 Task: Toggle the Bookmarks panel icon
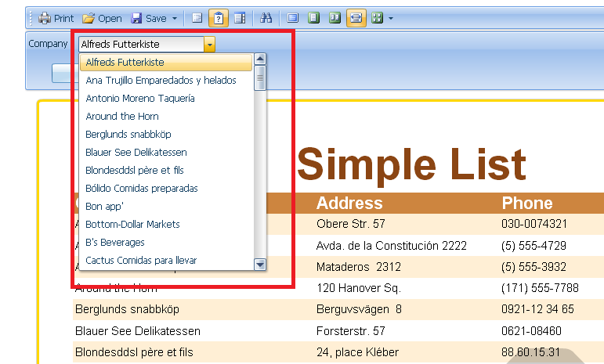(x=197, y=18)
